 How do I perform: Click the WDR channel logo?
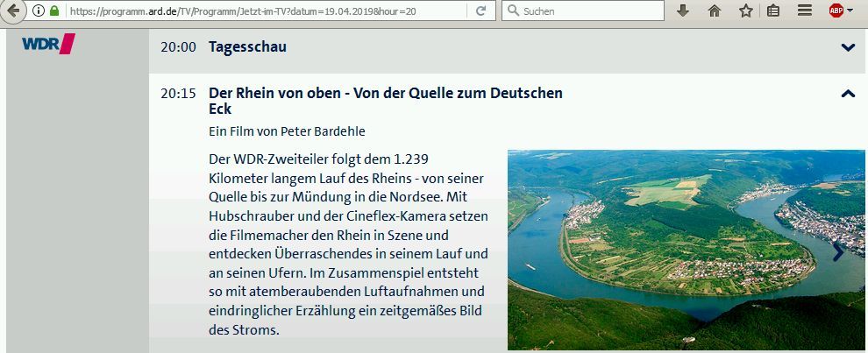[49, 44]
